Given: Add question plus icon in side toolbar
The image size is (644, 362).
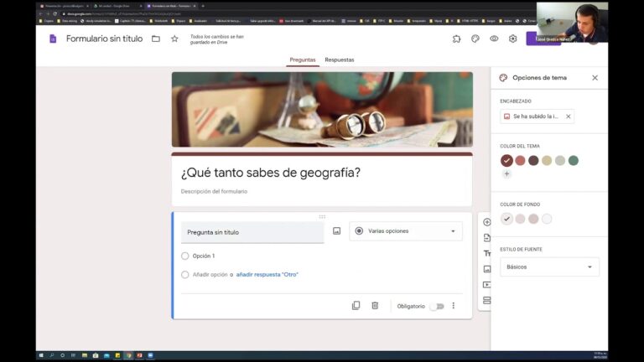Looking at the screenshot, I should (486, 222).
